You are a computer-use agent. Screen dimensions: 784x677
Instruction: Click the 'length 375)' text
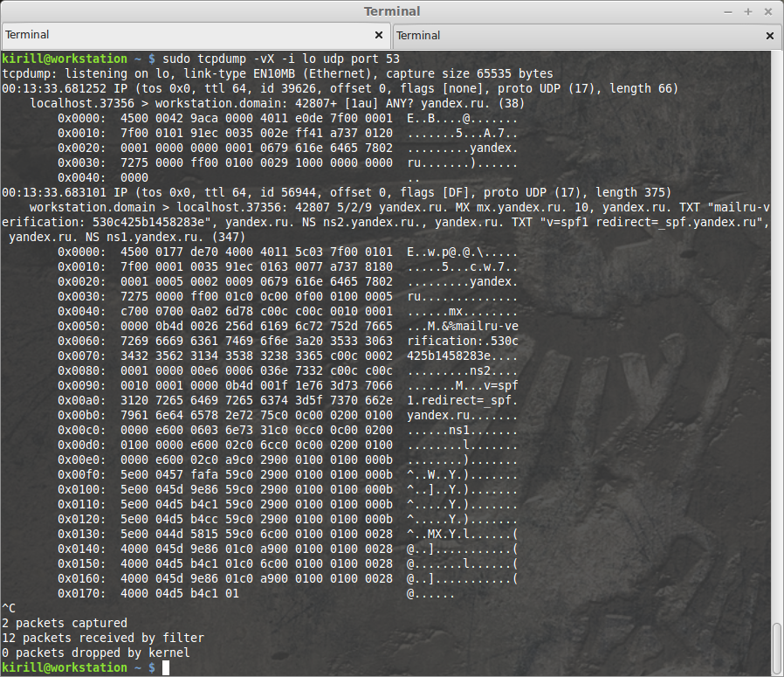coord(634,193)
